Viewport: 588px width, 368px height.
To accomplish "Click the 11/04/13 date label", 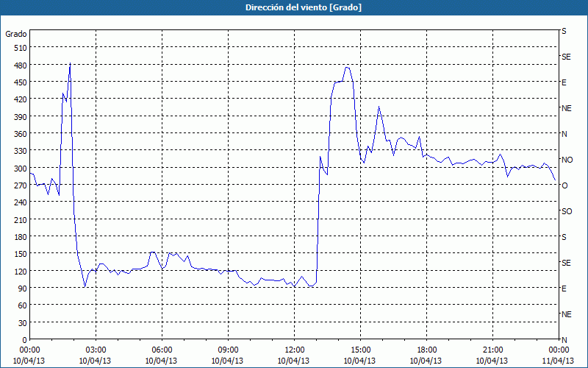I will point(558,361).
